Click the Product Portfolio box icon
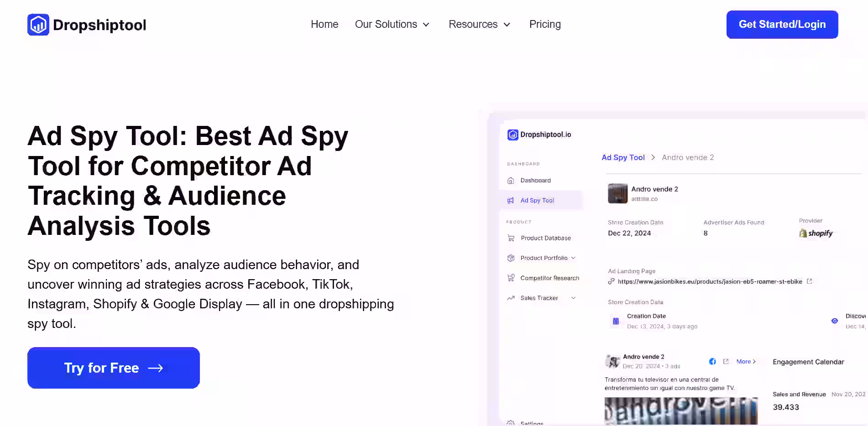 click(x=511, y=258)
